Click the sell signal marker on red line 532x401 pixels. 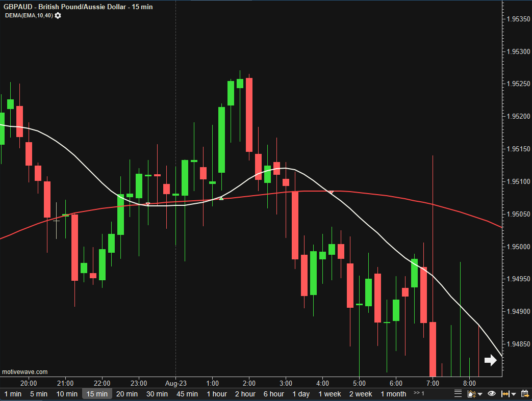tap(332, 192)
